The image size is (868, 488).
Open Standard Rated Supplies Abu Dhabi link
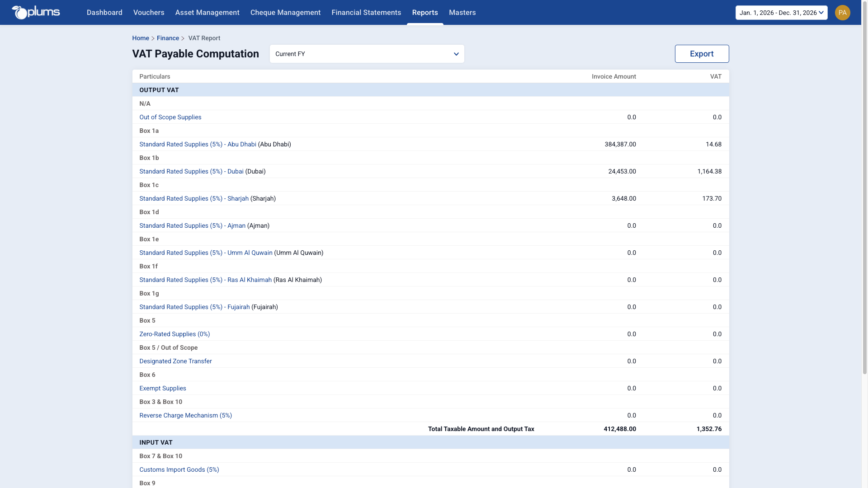click(x=198, y=144)
